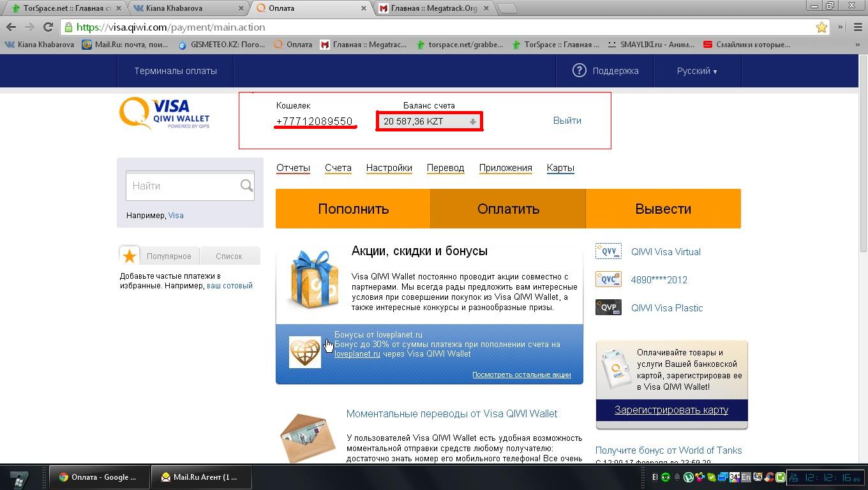Viewport: 868px width, 490px height.
Task: Click the Visa QIWI Wallet logo
Action: 165,114
